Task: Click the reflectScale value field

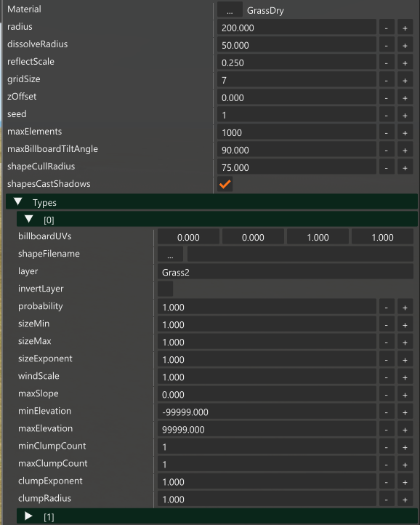Action: point(296,63)
